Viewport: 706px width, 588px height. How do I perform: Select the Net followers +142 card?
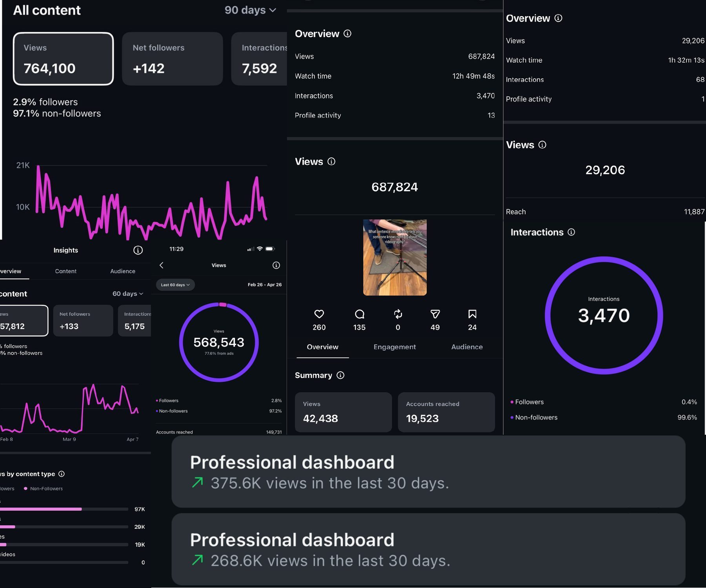173,59
